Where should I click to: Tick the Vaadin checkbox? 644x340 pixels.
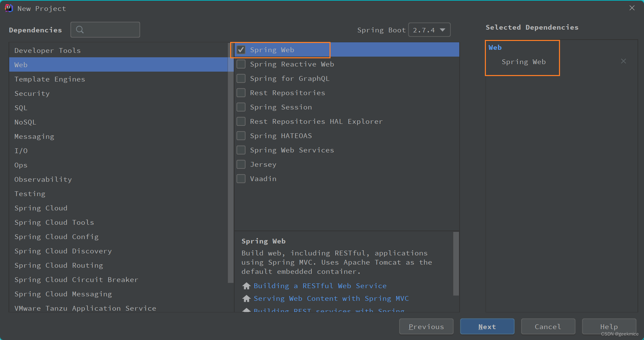tap(241, 179)
